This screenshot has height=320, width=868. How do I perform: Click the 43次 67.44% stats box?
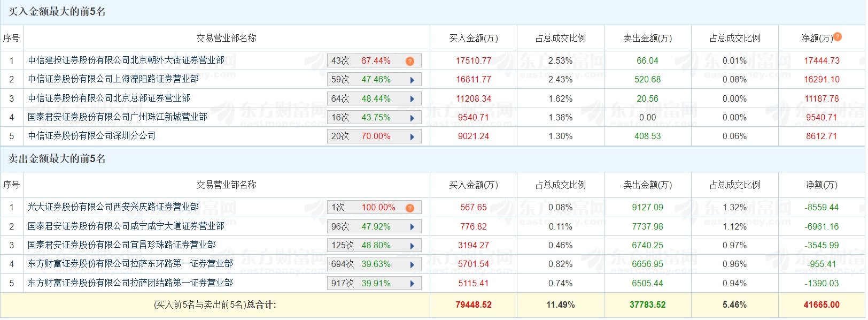pyautogui.click(x=374, y=61)
